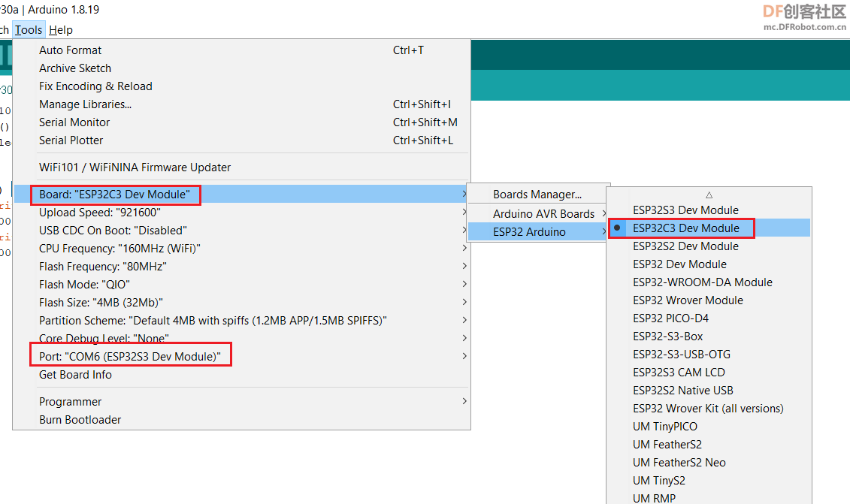Choose UM RMP board
The image size is (850, 504).
(x=709, y=497)
